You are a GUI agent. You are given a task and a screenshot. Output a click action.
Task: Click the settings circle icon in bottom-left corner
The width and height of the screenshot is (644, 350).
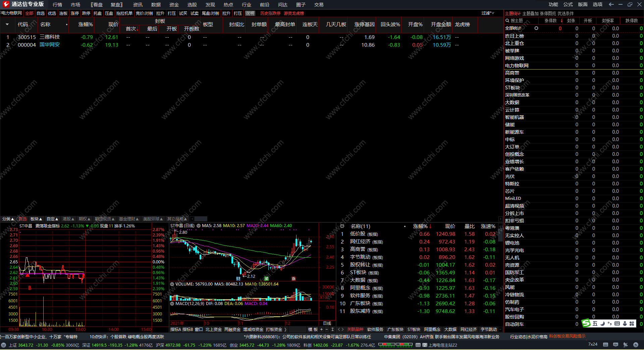3,345
